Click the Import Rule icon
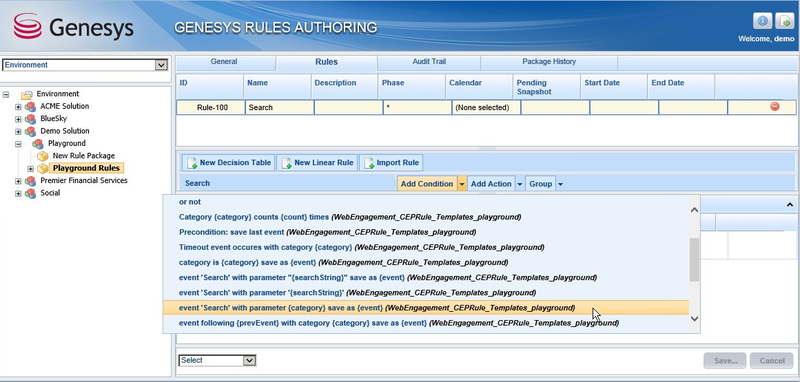Image resolution: width=800 pixels, height=382 pixels. click(x=369, y=163)
